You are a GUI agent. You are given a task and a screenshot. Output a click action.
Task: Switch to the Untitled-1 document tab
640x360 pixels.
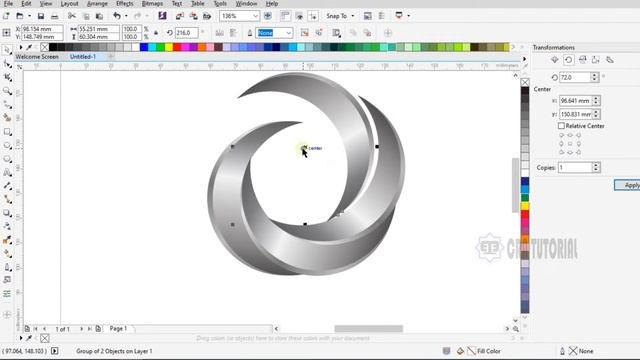tap(83, 57)
